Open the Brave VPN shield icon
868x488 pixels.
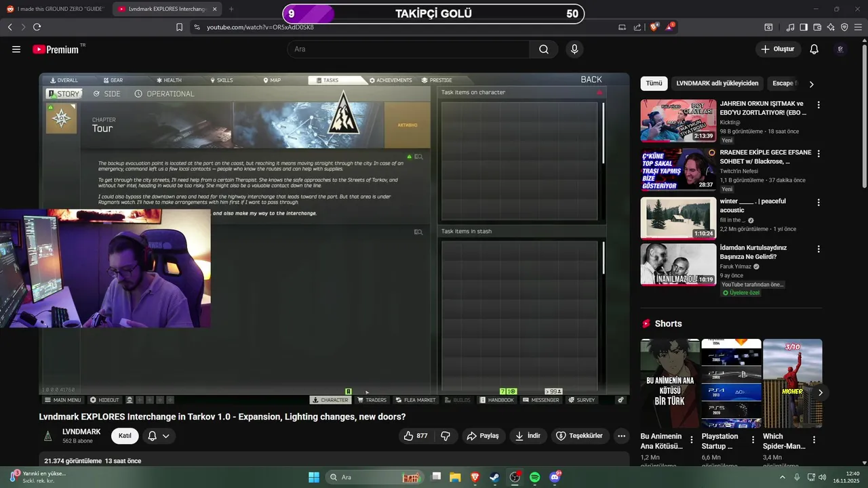(x=844, y=27)
